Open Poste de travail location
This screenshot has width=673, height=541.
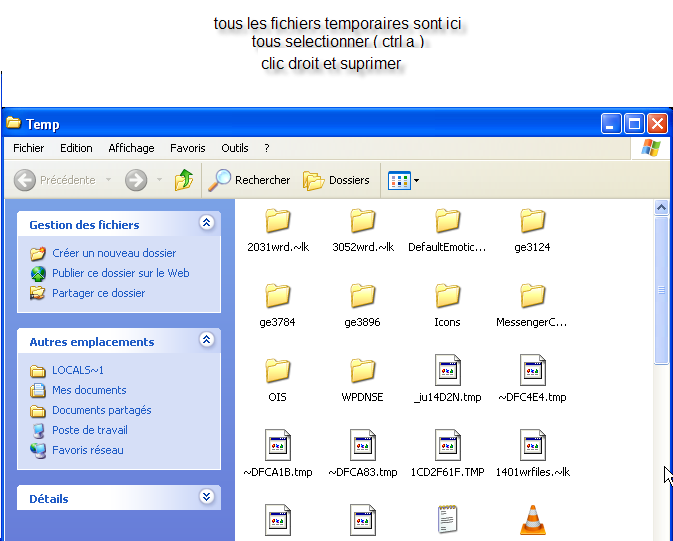tap(89, 430)
